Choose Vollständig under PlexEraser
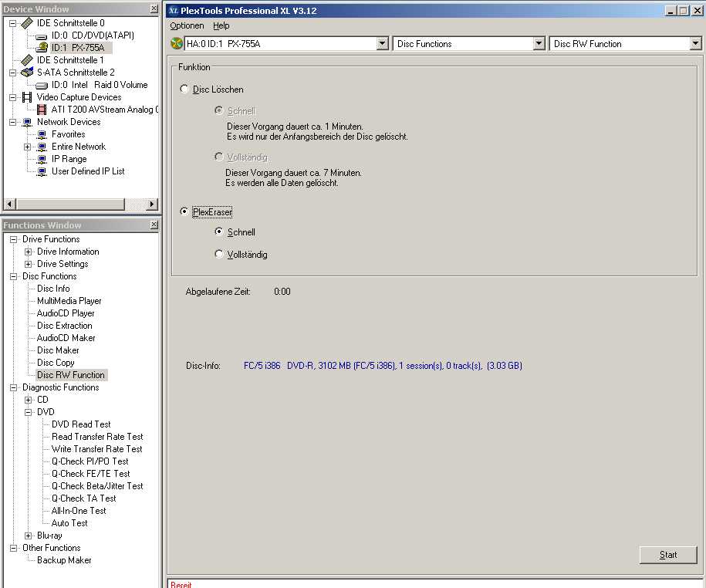This screenshot has width=706, height=588. coord(219,254)
